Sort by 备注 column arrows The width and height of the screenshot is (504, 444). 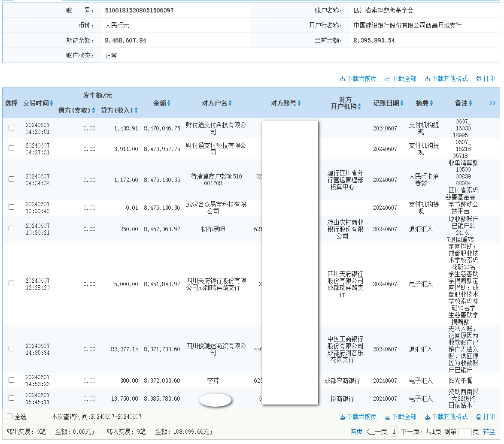coord(471,103)
